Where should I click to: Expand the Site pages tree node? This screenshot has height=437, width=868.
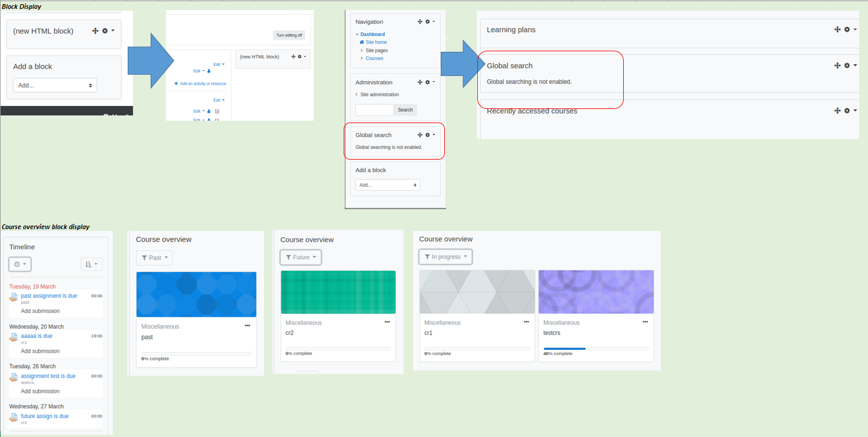click(x=361, y=51)
